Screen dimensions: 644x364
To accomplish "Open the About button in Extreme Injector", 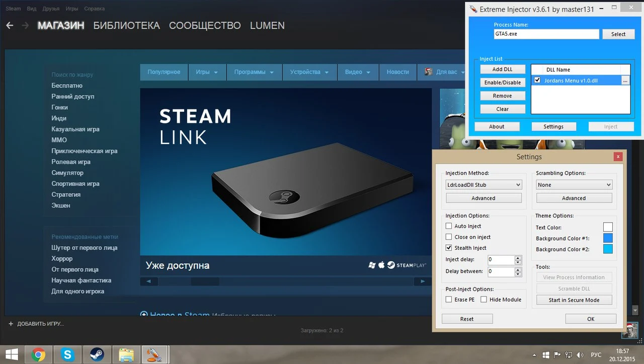I will (497, 126).
